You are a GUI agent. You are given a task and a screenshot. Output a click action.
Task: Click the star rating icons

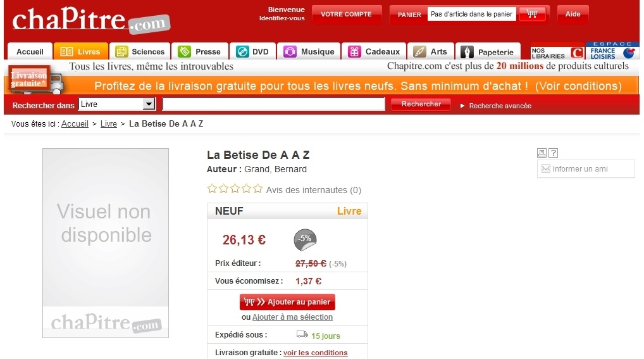click(x=235, y=189)
